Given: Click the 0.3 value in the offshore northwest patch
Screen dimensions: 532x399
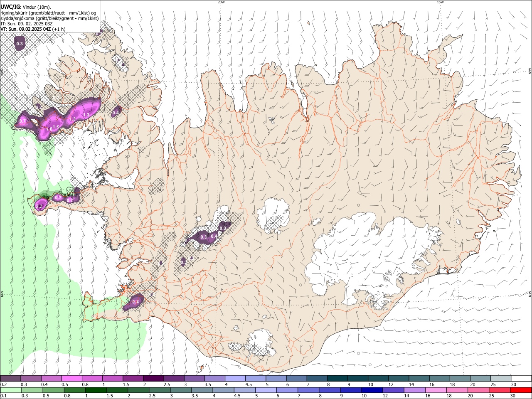Looking at the screenshot, I should click(20, 44).
